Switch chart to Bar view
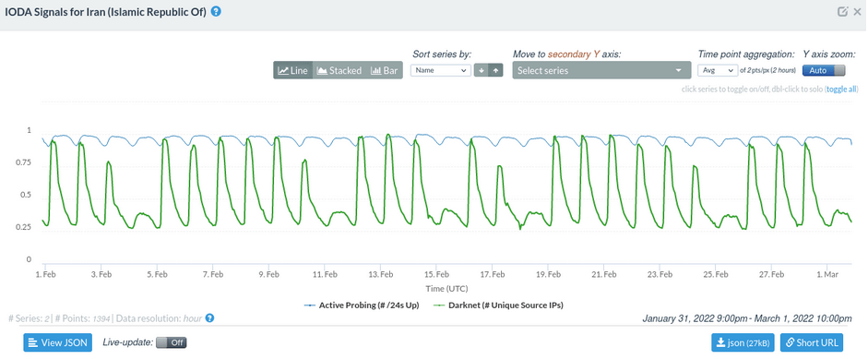This screenshot has width=868, height=359. pos(384,70)
